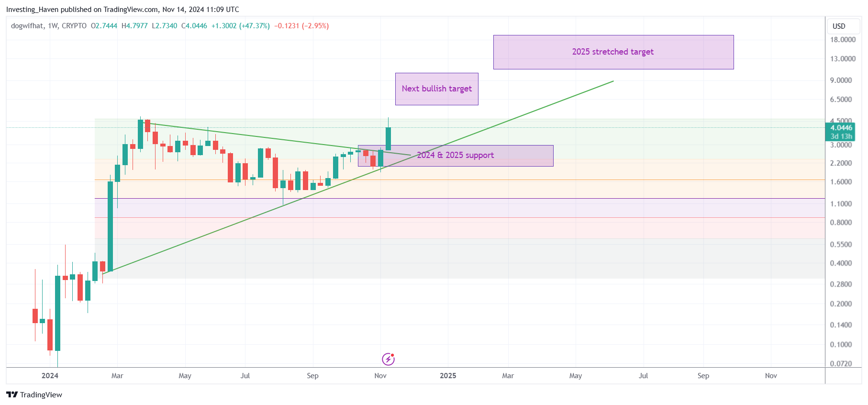
Task: Click the 0.2000 price axis label
Action: pos(841,304)
